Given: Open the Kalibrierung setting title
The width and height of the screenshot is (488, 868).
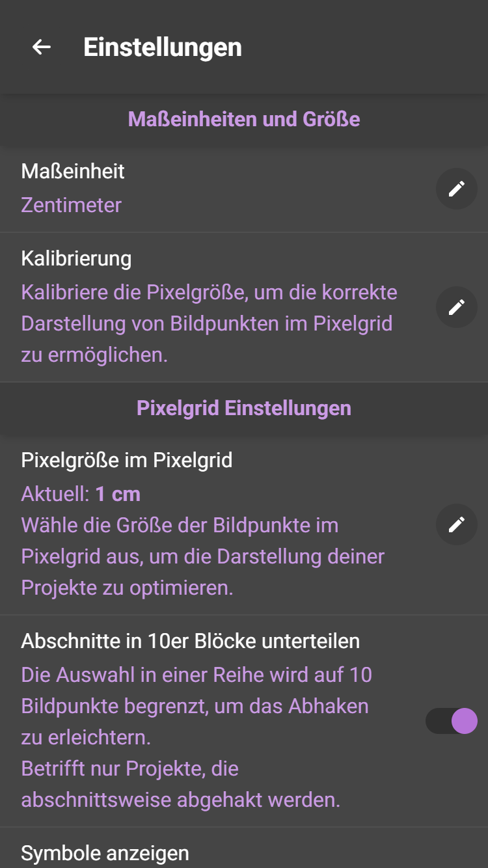Looking at the screenshot, I should (76, 258).
